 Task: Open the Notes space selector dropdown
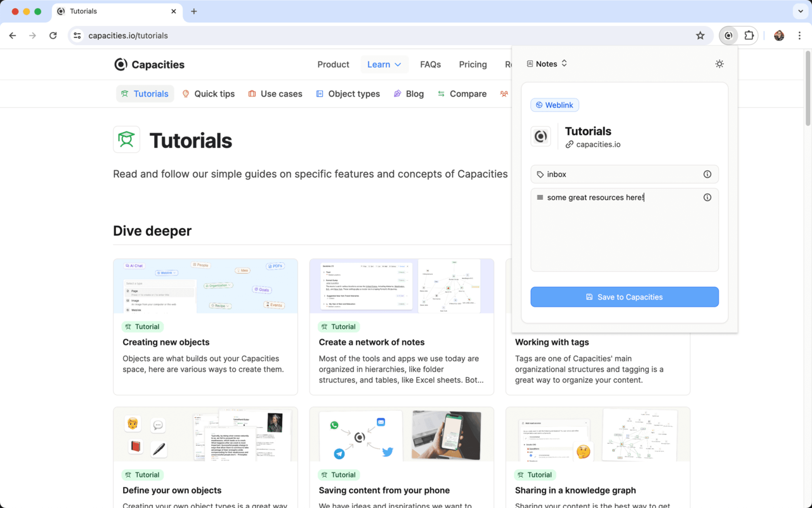[547, 63]
